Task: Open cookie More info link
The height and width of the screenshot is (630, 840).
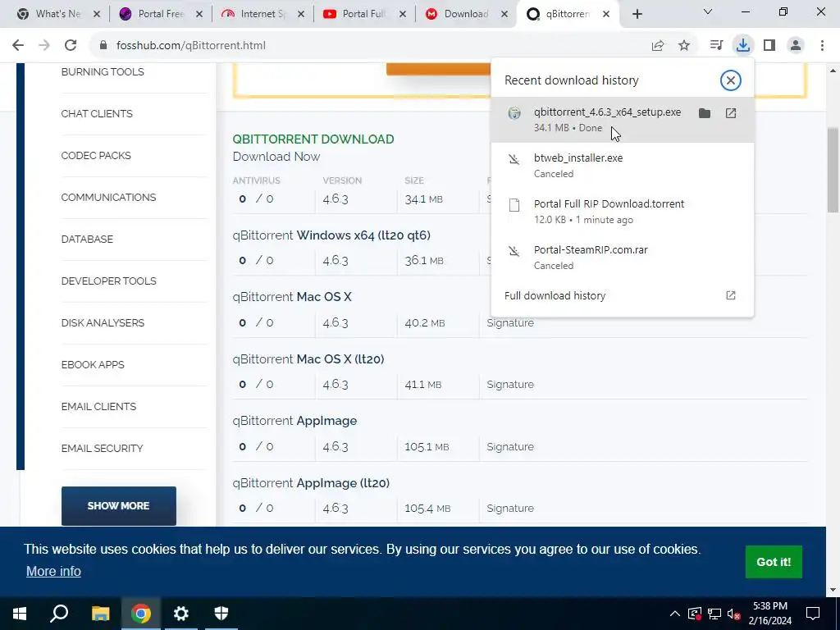Action: click(x=53, y=571)
